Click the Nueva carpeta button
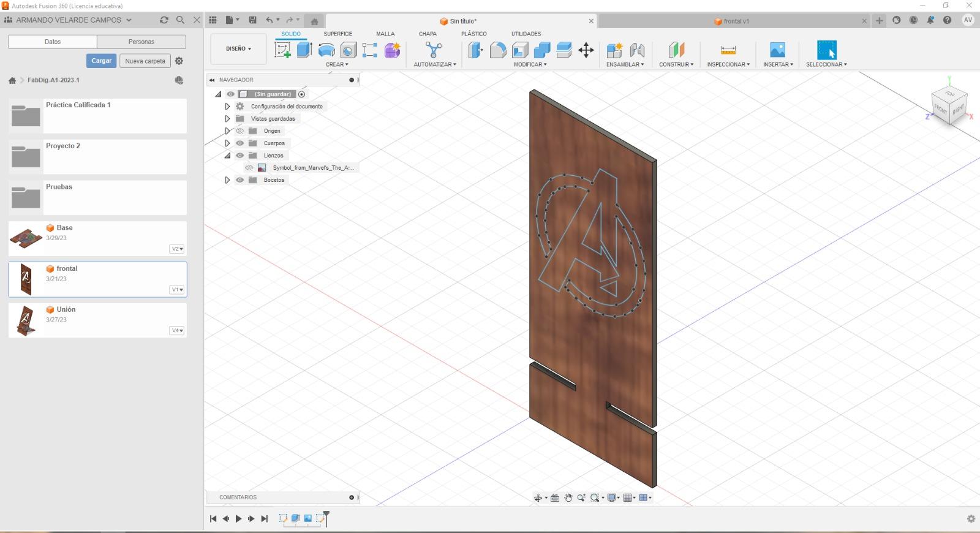 [145, 61]
